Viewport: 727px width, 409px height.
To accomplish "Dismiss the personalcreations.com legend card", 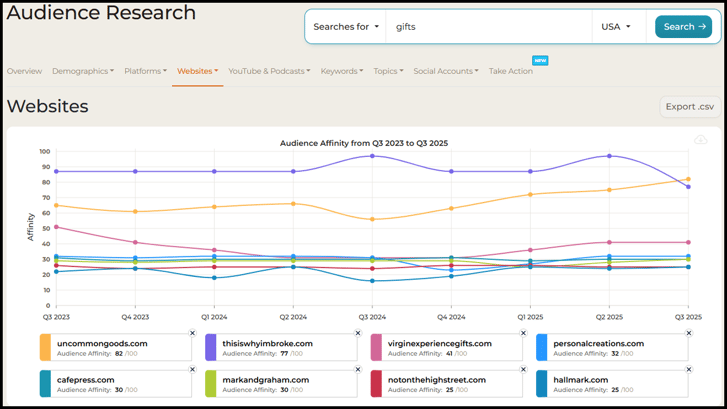I will (x=689, y=333).
